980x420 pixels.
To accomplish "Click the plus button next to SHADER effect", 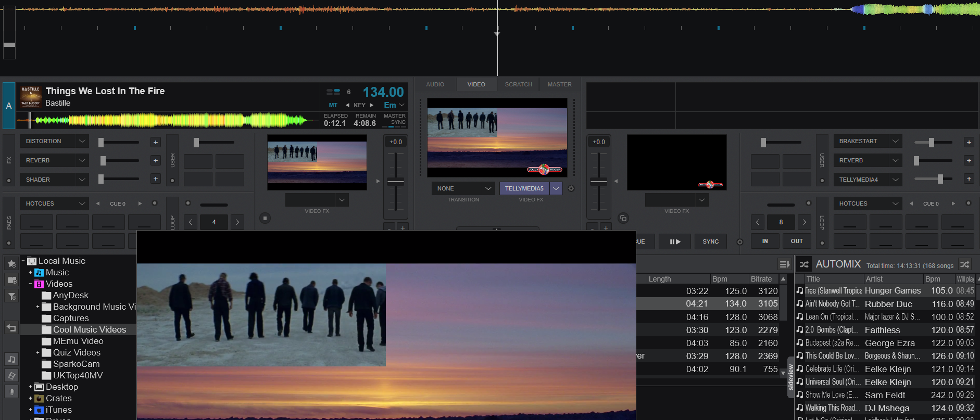I will pyautogui.click(x=155, y=179).
